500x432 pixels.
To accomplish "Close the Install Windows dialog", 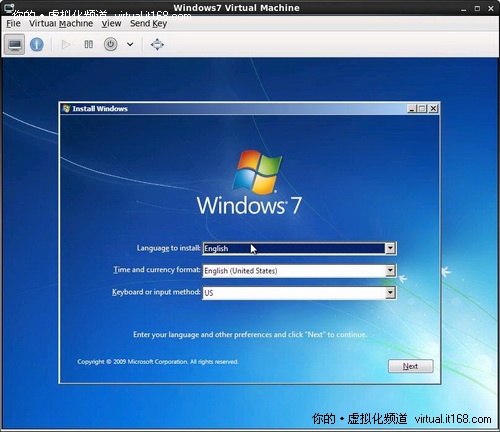I will pos(433,108).
